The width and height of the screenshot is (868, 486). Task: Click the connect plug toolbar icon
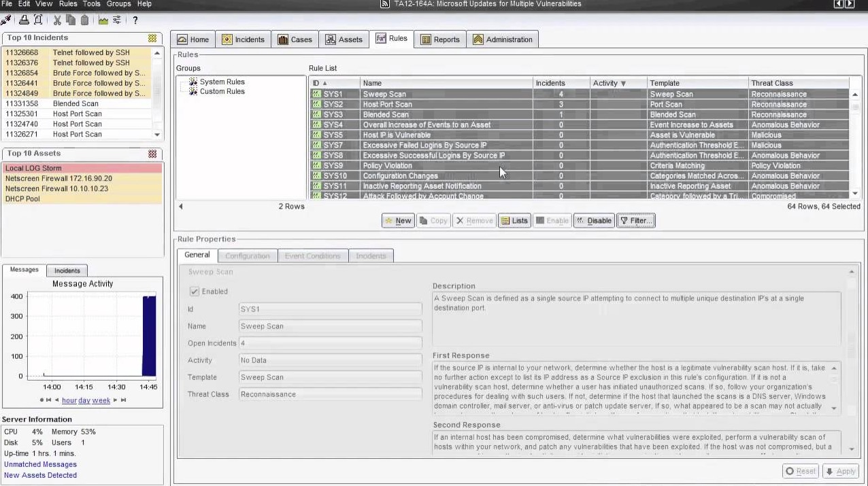coord(6,20)
